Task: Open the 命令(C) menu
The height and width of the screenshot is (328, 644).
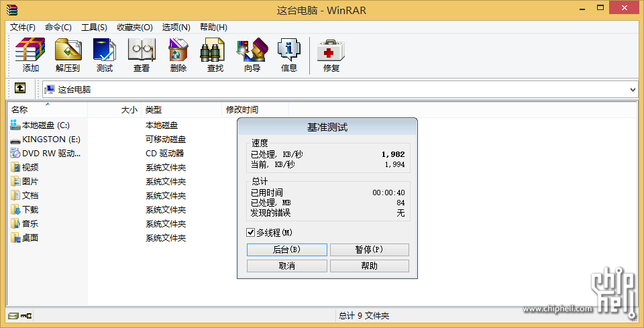Action: [58, 27]
